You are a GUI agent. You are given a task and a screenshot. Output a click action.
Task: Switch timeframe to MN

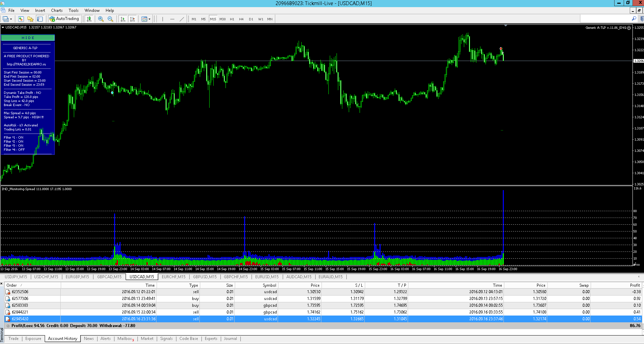coord(270,19)
